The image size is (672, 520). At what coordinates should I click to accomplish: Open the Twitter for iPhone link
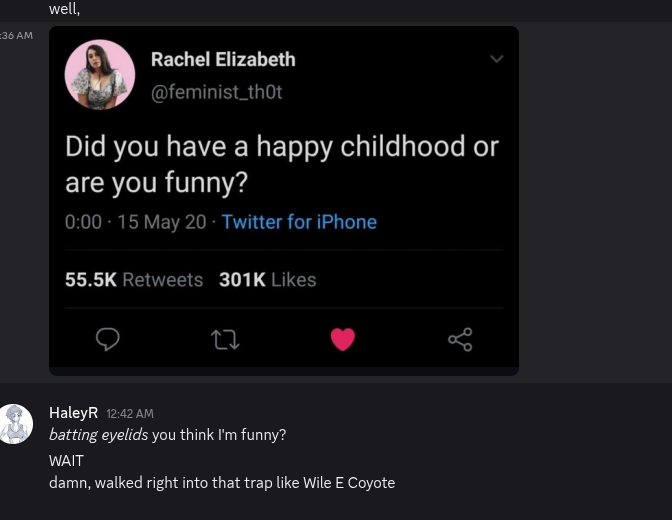click(x=299, y=222)
